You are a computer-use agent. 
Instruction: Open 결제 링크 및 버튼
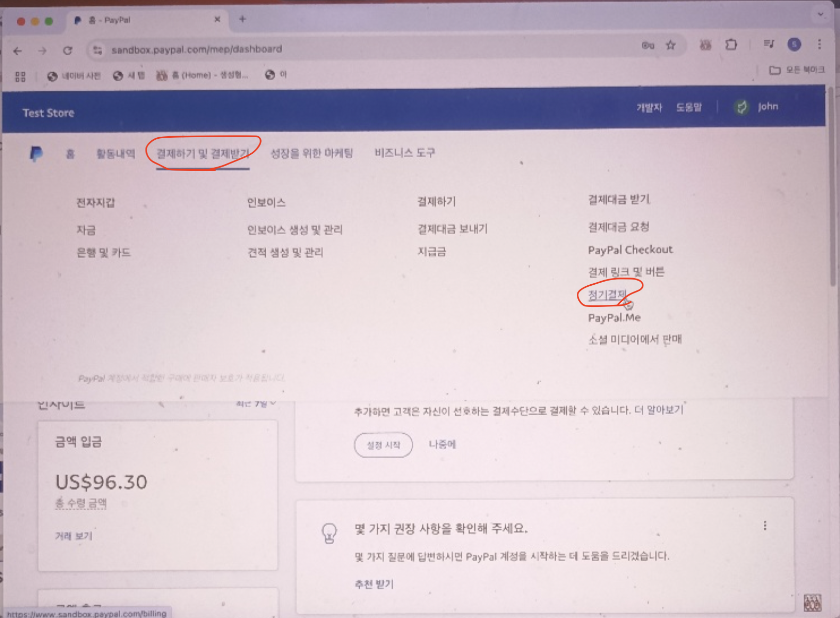[x=626, y=272]
